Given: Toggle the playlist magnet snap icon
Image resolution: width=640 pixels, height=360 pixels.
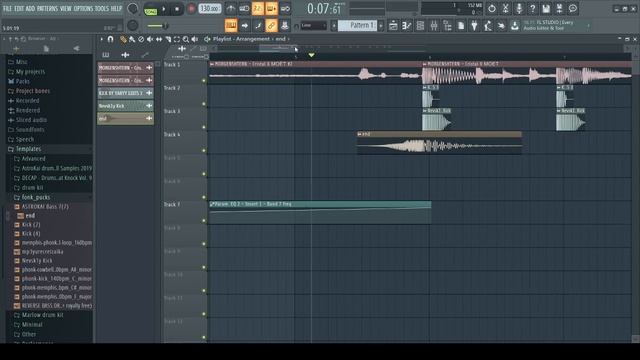Looking at the screenshot, I should [x=110, y=39].
